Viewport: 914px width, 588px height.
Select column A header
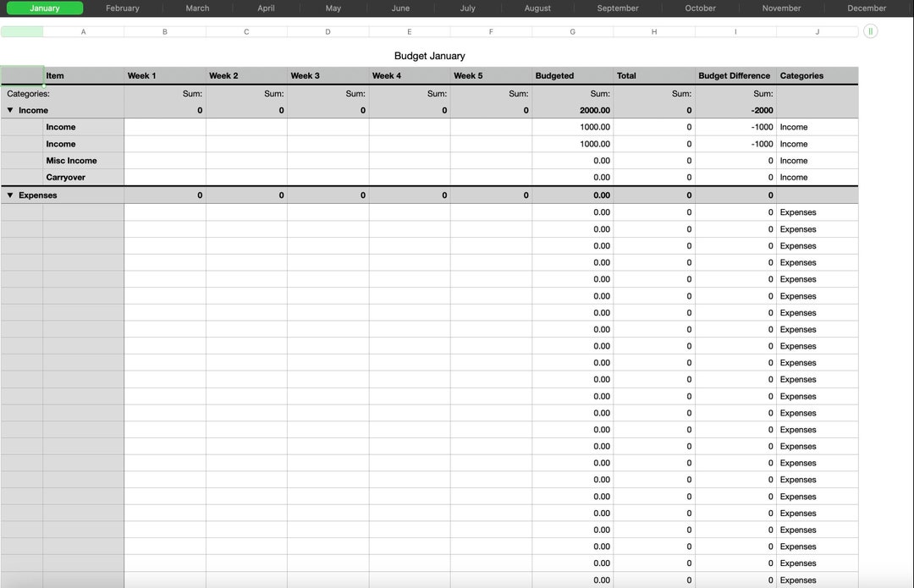coord(83,31)
